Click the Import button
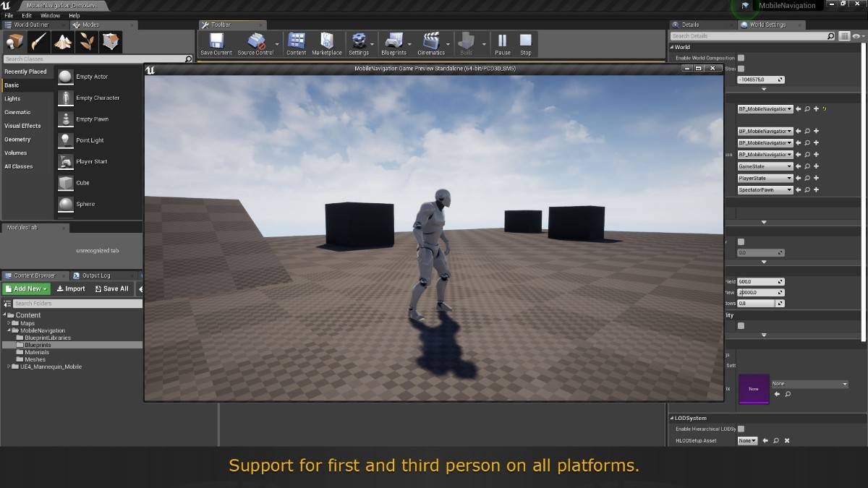This screenshot has height=488, width=868. tap(71, 288)
